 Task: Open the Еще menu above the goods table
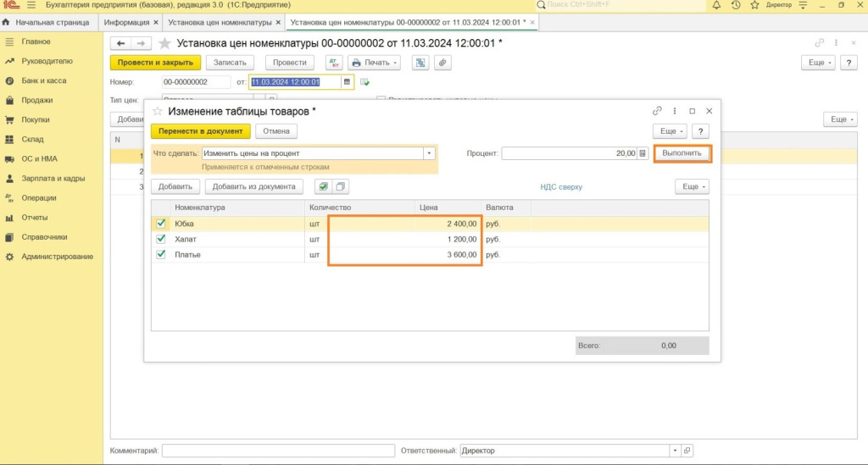point(692,186)
